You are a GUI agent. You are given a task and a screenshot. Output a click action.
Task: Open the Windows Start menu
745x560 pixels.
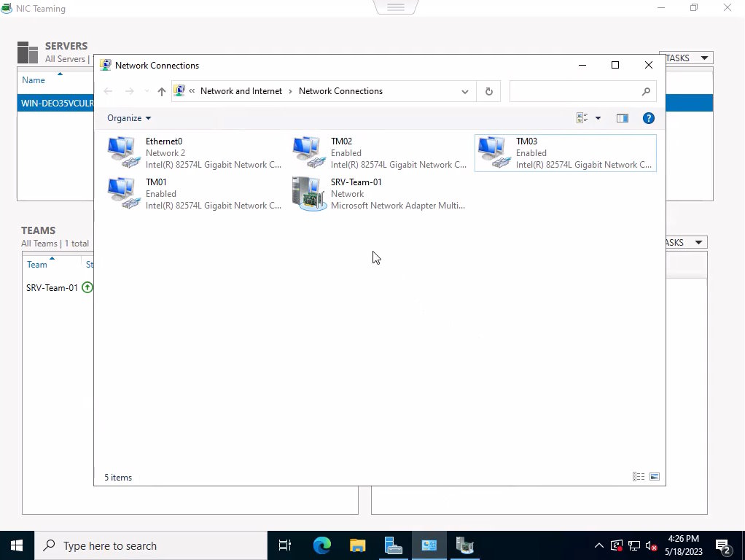[17, 545]
